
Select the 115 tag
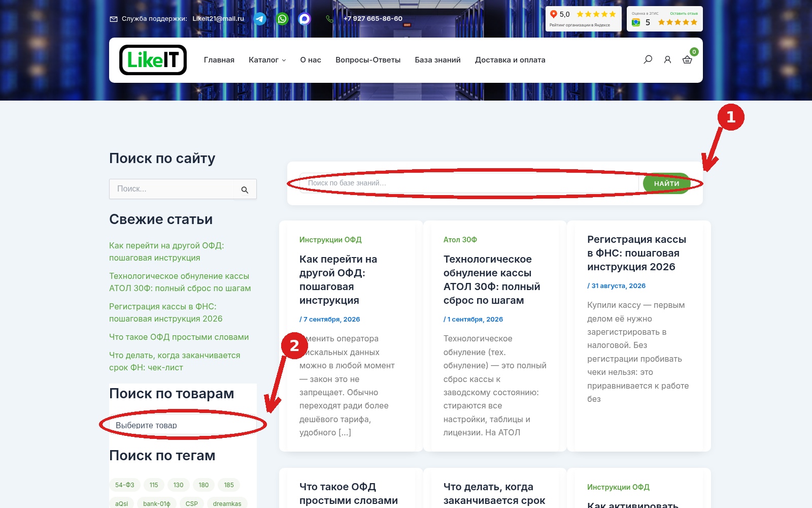click(x=154, y=485)
